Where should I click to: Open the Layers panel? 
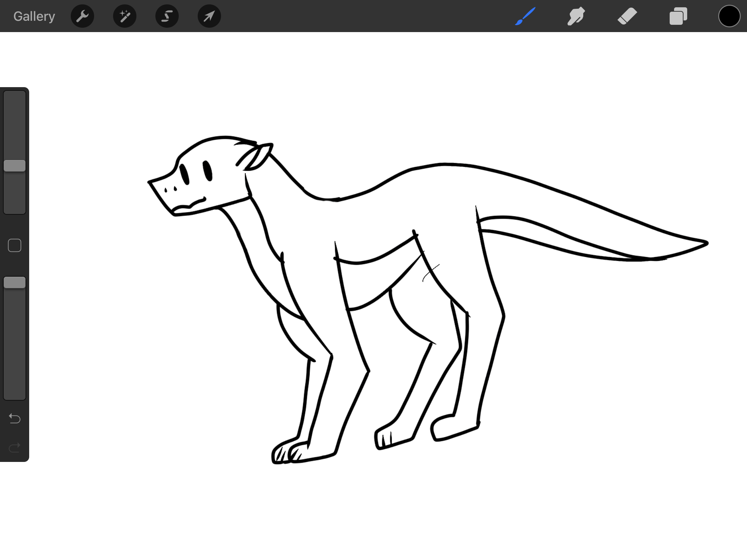coord(678,16)
